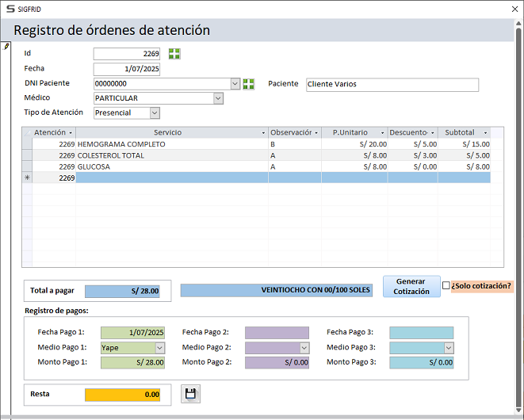Click the green plus icon beside Id field
The image size is (524, 420).
pyautogui.click(x=174, y=54)
